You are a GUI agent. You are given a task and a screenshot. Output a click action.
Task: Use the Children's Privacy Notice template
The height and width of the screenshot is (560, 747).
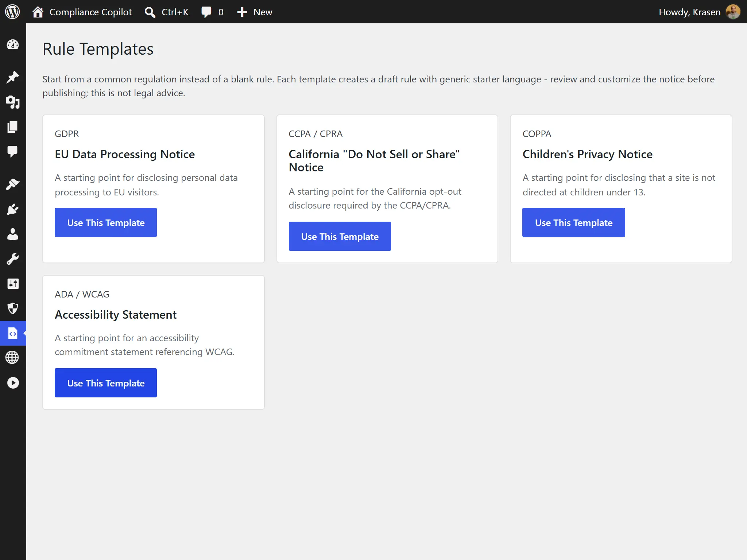(573, 222)
